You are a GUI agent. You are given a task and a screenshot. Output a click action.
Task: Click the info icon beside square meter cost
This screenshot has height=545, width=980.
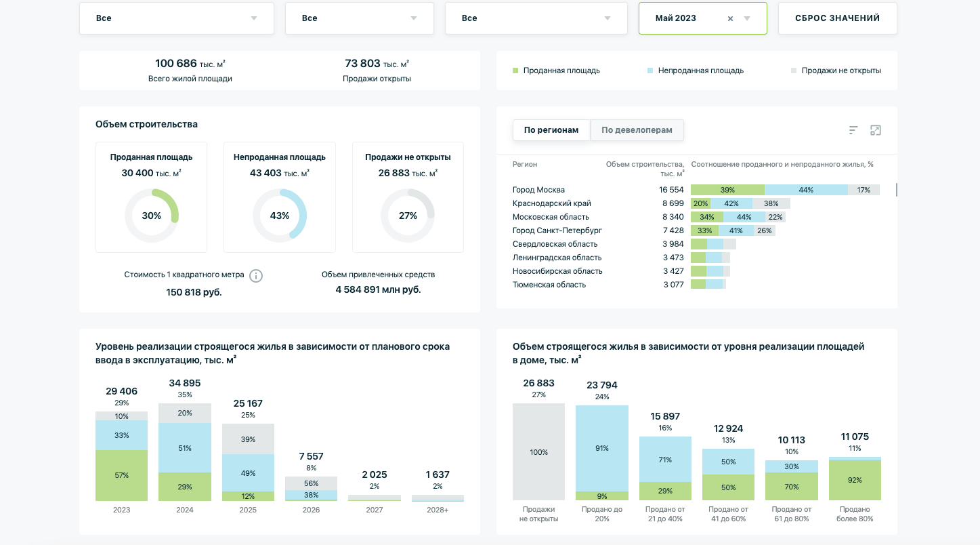[x=256, y=276]
